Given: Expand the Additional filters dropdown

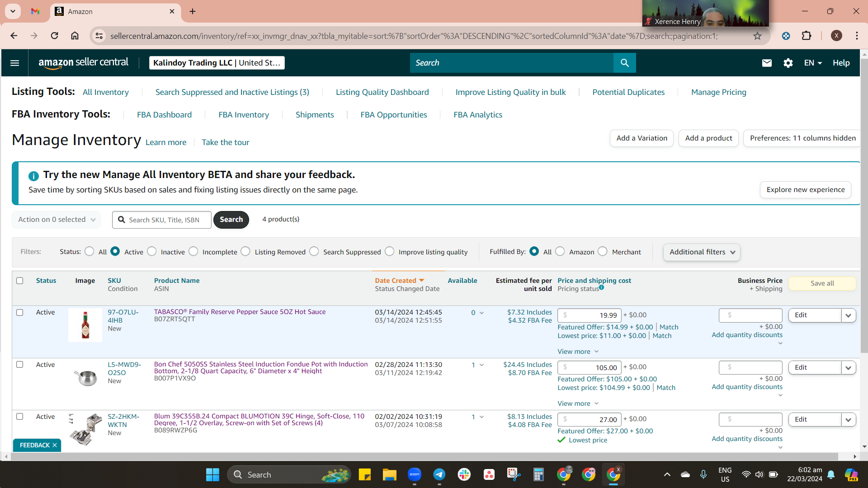Looking at the screenshot, I should [702, 252].
